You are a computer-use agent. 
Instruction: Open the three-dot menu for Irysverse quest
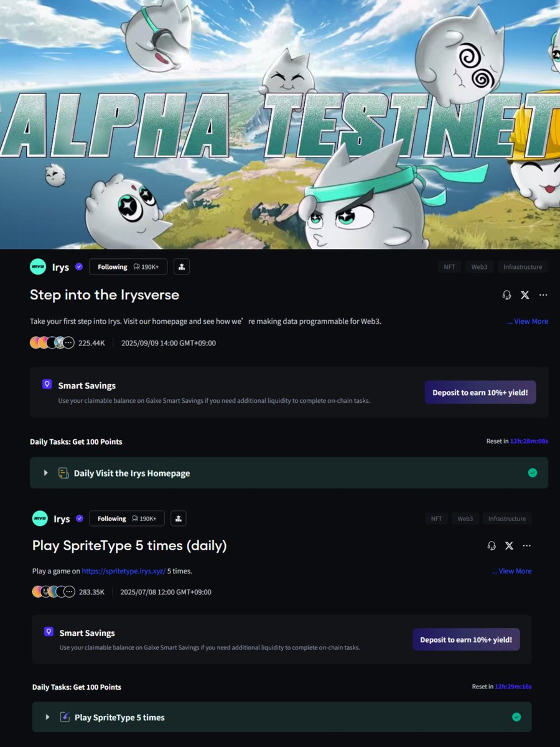click(x=543, y=295)
